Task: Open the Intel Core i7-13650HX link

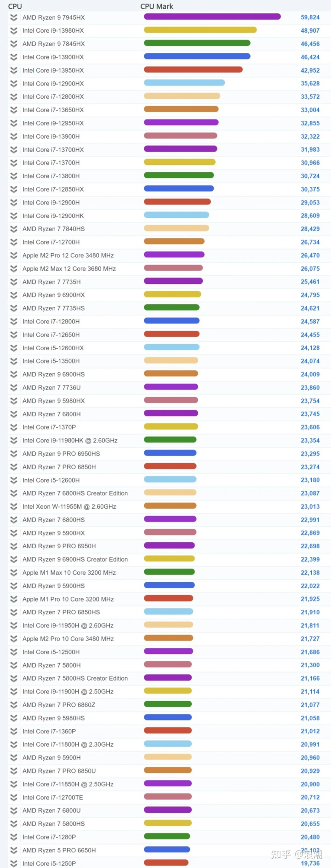Action: coord(53,110)
